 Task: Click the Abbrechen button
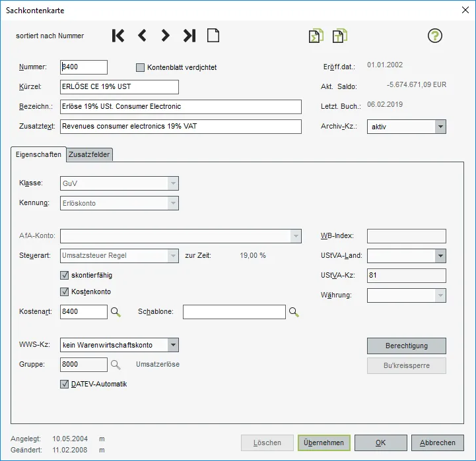[x=438, y=443]
